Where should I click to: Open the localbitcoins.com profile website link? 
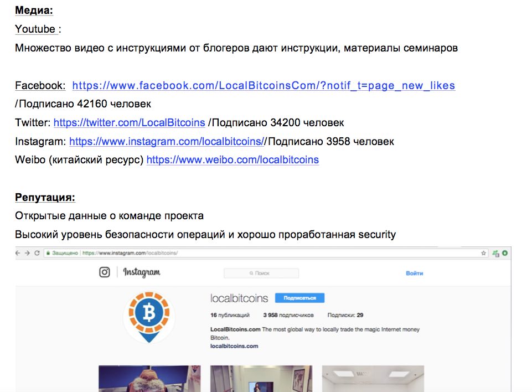tap(234, 346)
